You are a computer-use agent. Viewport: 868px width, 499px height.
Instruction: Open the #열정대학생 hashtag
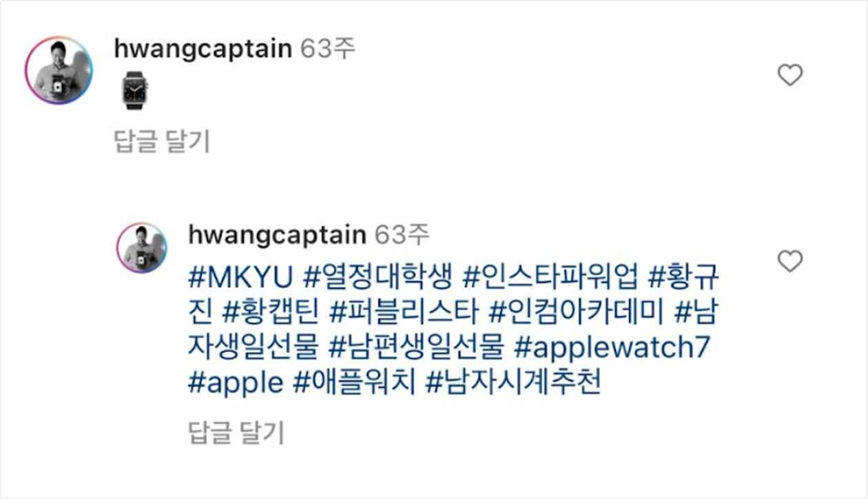[378, 277]
